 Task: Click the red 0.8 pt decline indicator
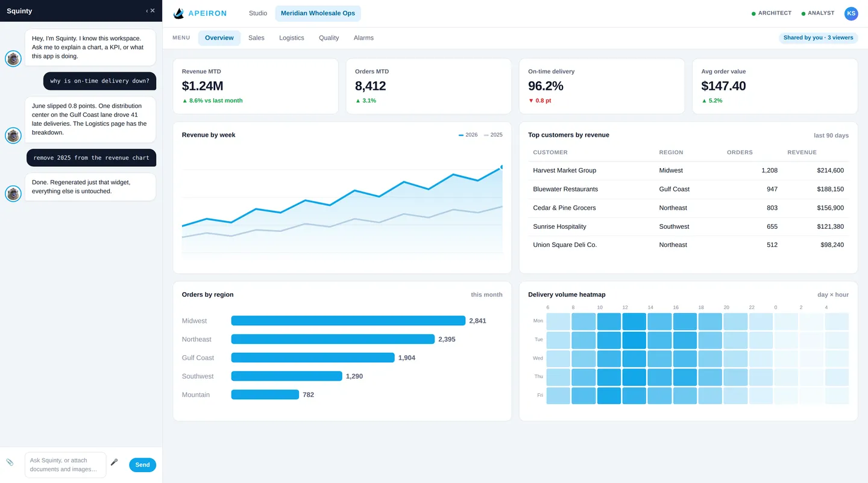[539, 101]
